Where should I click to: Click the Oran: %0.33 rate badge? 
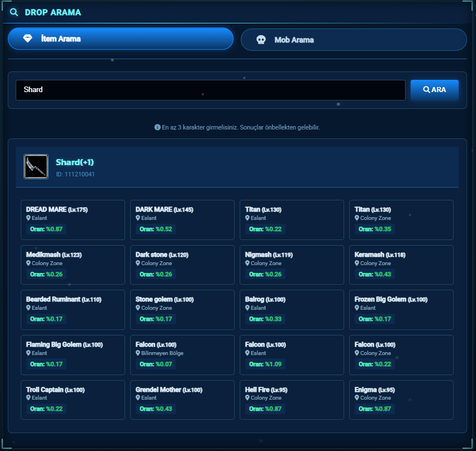(265, 319)
